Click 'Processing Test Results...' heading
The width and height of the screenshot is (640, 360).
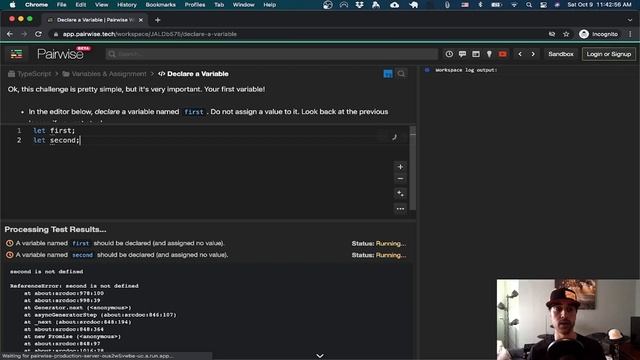(x=55, y=229)
